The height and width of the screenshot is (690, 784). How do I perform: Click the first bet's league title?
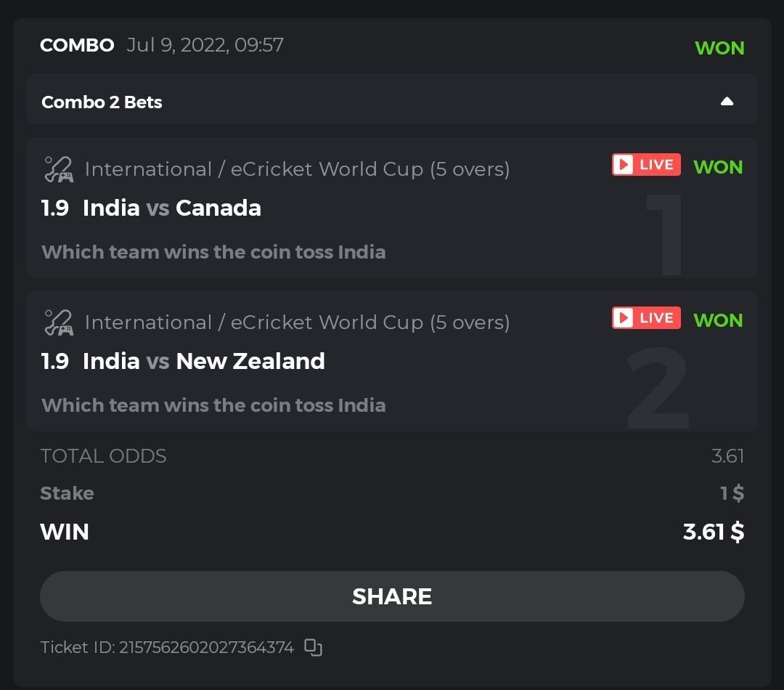click(297, 169)
